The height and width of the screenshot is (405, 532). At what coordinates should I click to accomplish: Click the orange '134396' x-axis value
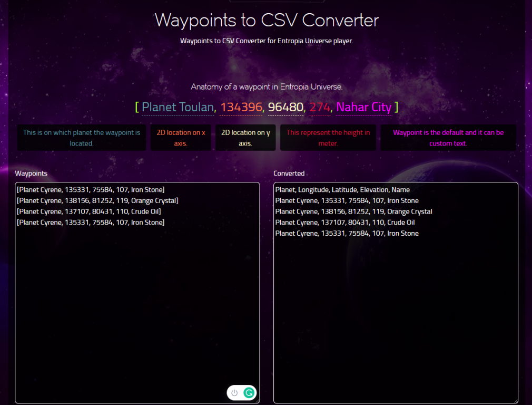241,108
